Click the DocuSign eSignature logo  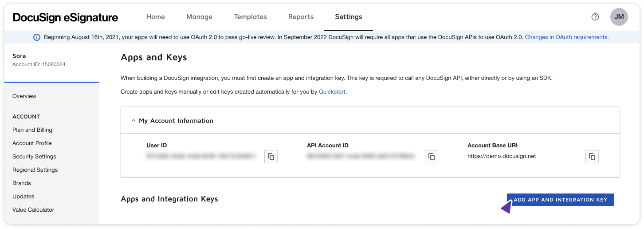coord(66,17)
